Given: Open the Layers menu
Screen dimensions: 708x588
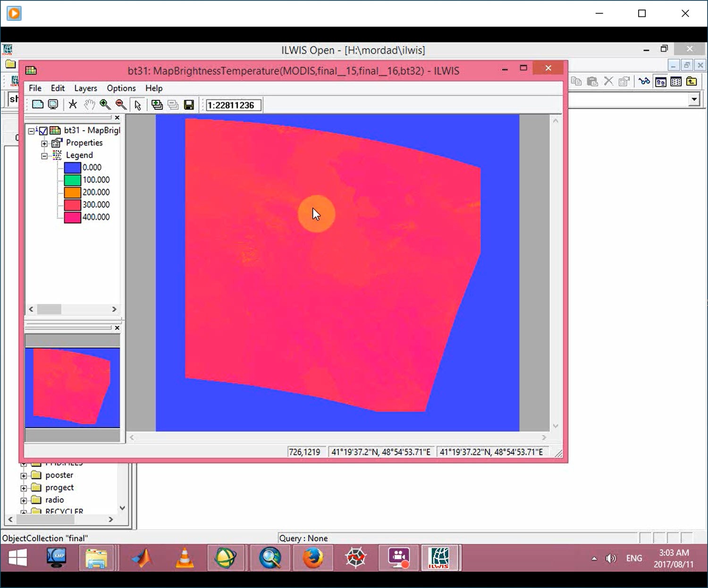Looking at the screenshot, I should (x=85, y=88).
